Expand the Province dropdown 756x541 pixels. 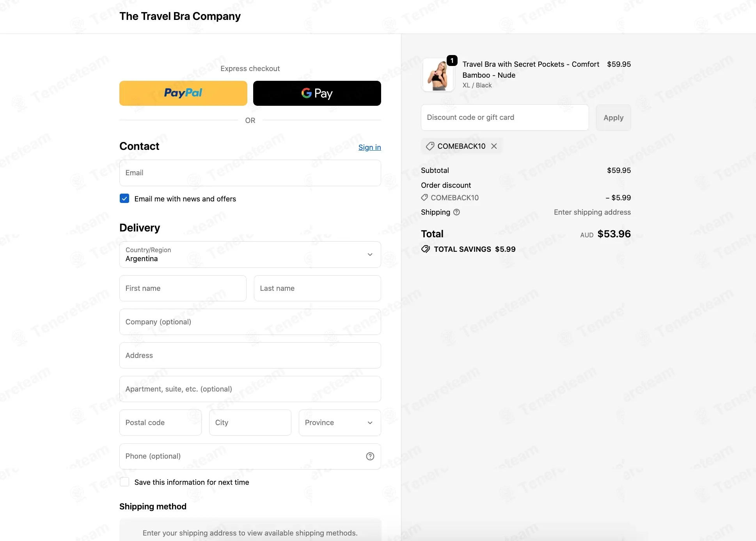pyautogui.click(x=340, y=423)
